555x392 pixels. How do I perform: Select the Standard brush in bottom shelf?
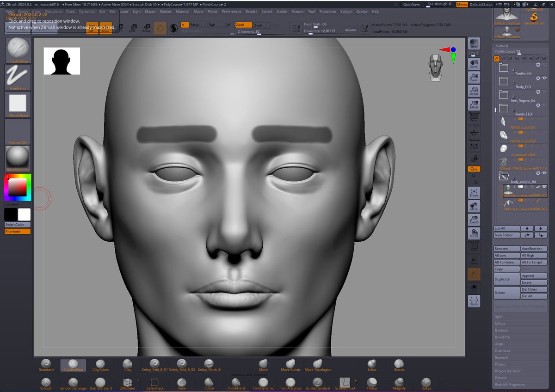[x=46, y=365]
